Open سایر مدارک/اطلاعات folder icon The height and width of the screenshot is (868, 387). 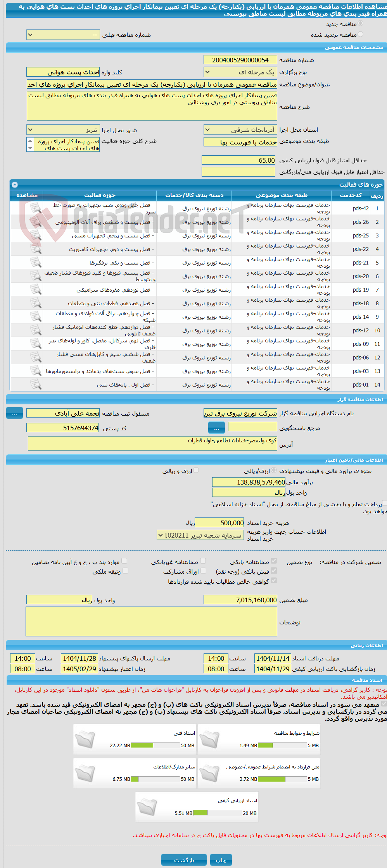pyautogui.click(x=85, y=773)
